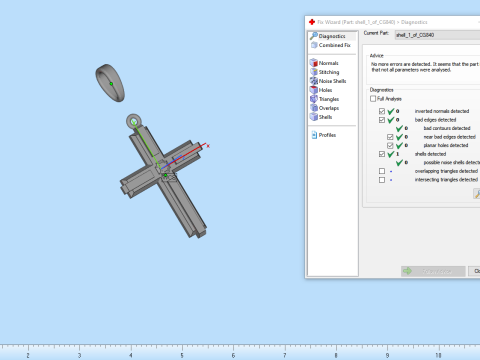Open the Overlaps fixing step
Screen dimensions: 480x360
click(324, 108)
